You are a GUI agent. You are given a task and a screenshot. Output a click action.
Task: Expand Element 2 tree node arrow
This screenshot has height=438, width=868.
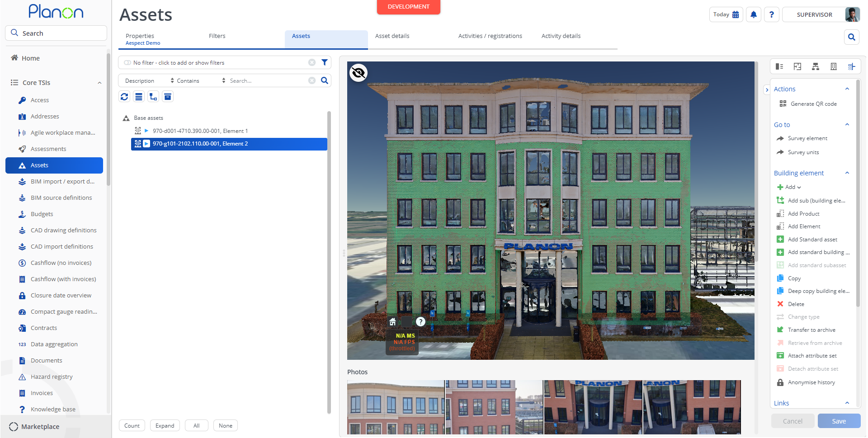coord(146,144)
